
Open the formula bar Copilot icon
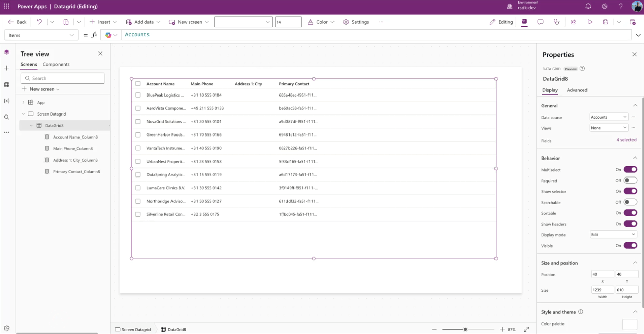[x=108, y=35]
